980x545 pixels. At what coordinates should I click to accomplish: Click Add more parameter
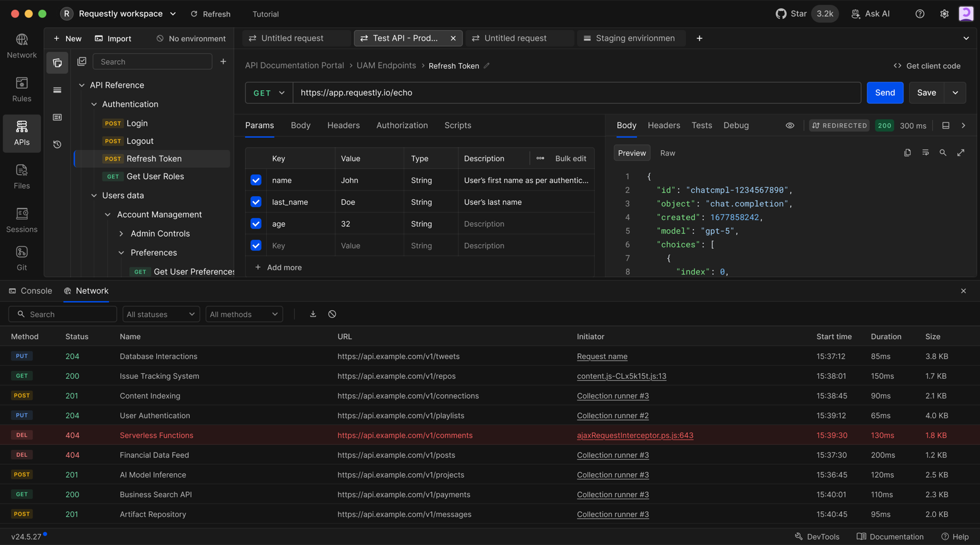tap(279, 267)
